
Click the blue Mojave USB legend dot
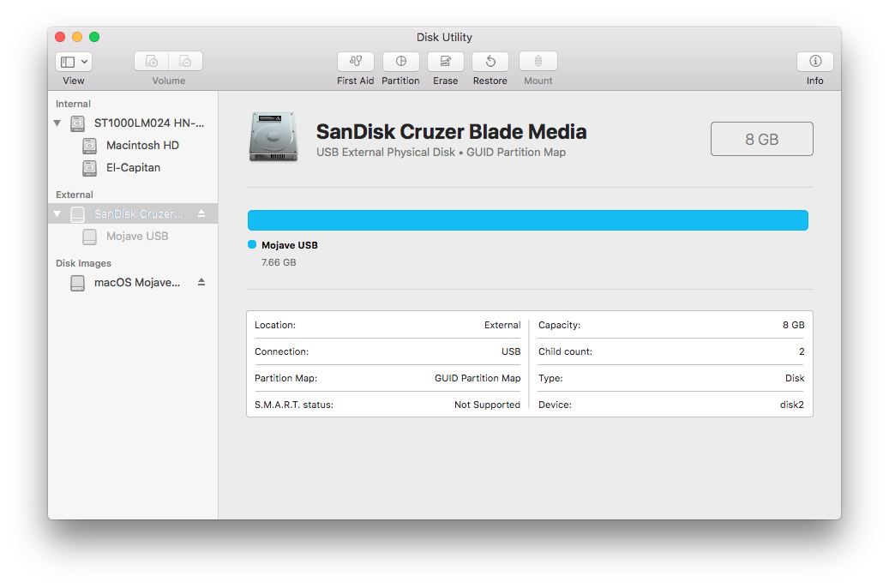click(x=252, y=244)
